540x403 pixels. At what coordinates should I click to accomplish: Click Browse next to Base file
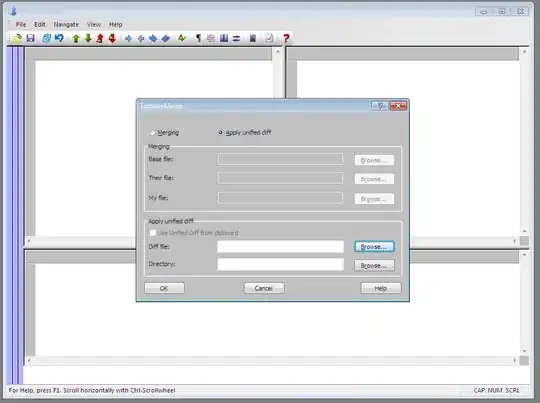pyautogui.click(x=374, y=160)
